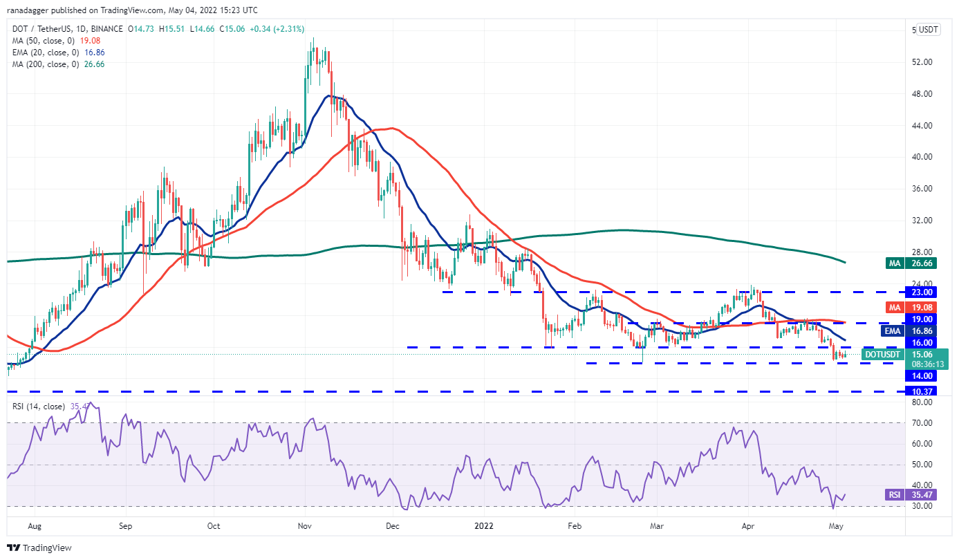Image resolution: width=959 pixels, height=560 pixels.
Task: Click the 2022 marker on time axis
Action: [483, 525]
